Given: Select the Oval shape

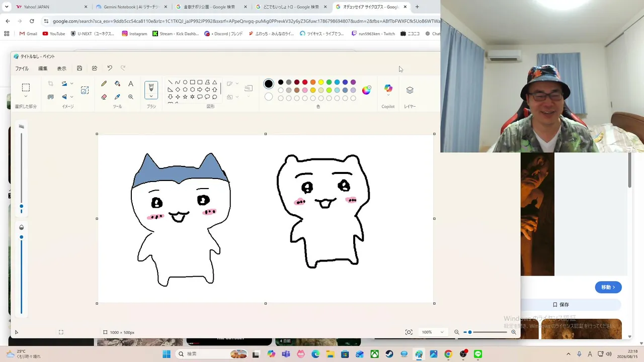Looking at the screenshot, I should pos(185,82).
